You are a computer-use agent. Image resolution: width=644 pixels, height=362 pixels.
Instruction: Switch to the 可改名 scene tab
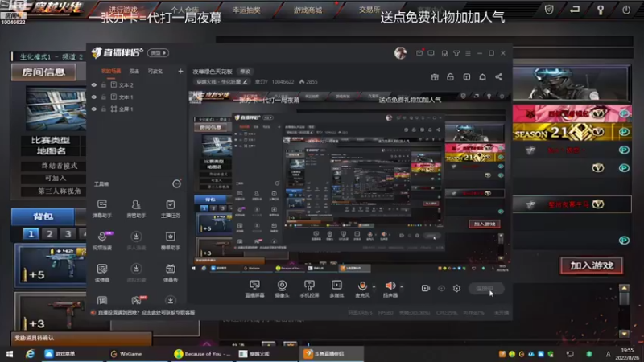coord(155,72)
